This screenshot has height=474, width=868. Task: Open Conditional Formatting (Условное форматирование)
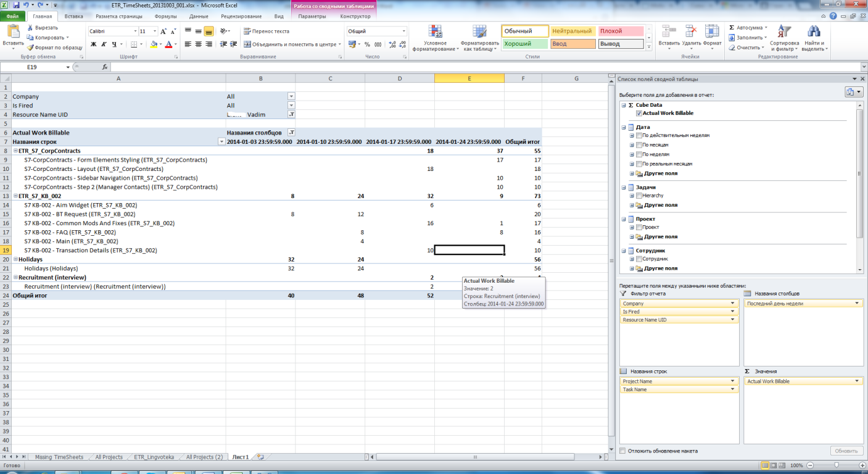click(436, 38)
